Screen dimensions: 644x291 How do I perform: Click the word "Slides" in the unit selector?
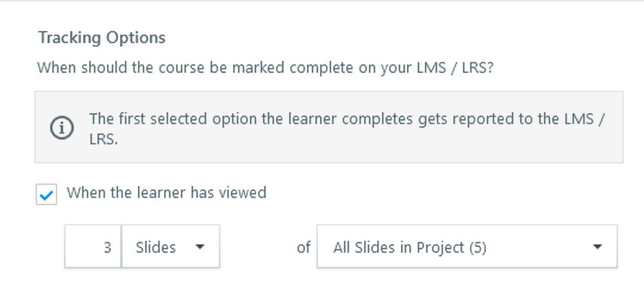point(155,247)
